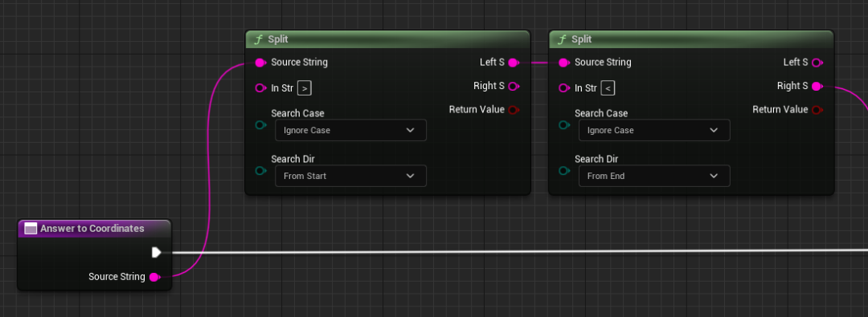Click the second Split node's Left S output pin
868x317 pixels.
tap(817, 63)
